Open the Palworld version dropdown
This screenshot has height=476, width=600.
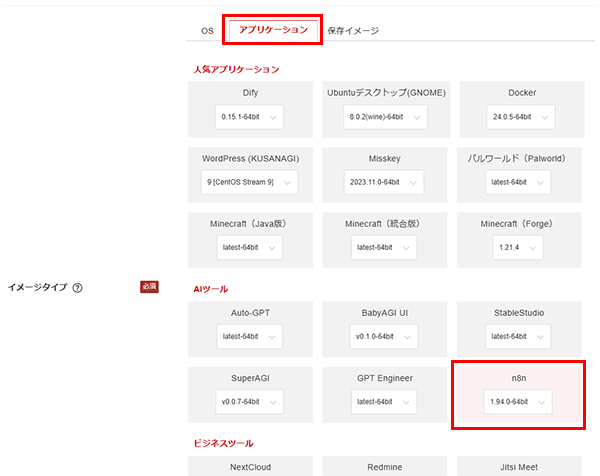point(518,182)
